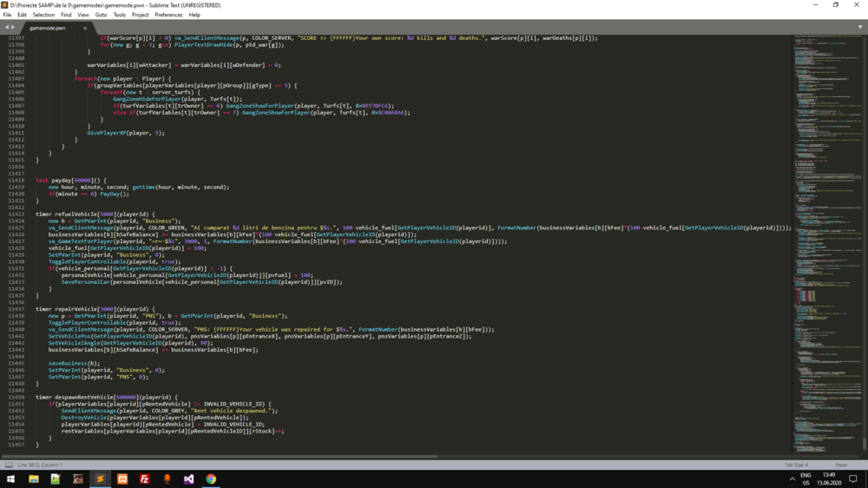Open File Explorer from taskbar
Screen dimensions: 868x488
(x=34, y=479)
